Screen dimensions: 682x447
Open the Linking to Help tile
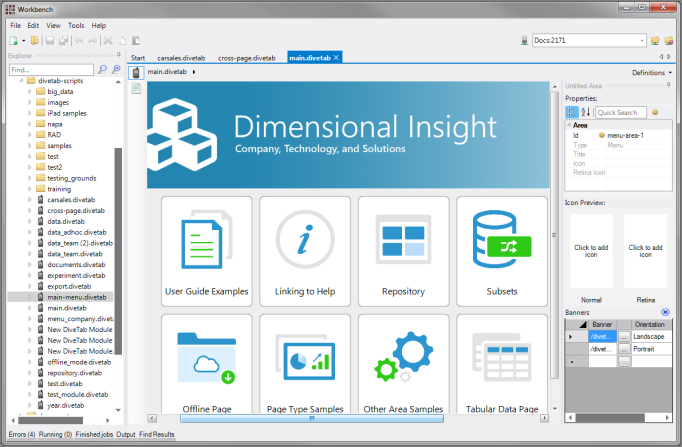point(305,251)
